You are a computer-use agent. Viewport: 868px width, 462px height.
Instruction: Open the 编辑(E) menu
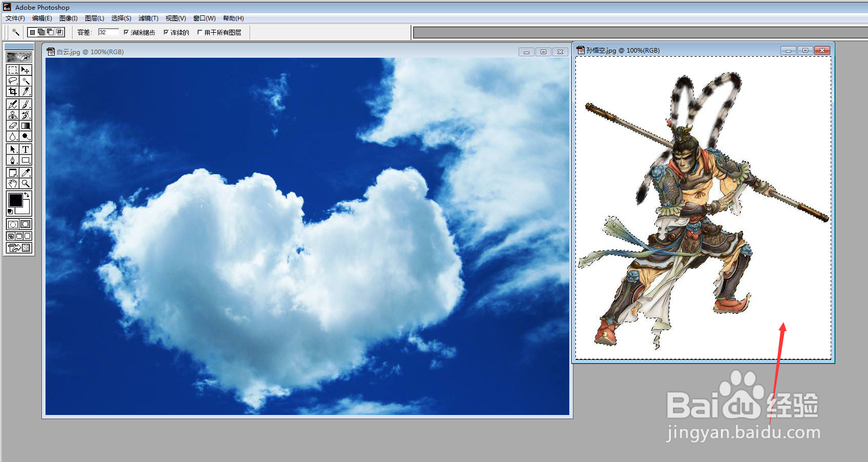[42, 18]
